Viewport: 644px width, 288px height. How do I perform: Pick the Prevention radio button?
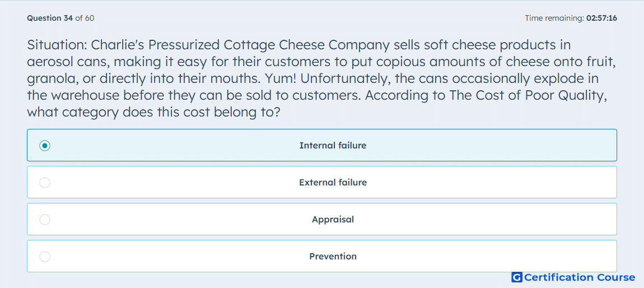[45, 257]
